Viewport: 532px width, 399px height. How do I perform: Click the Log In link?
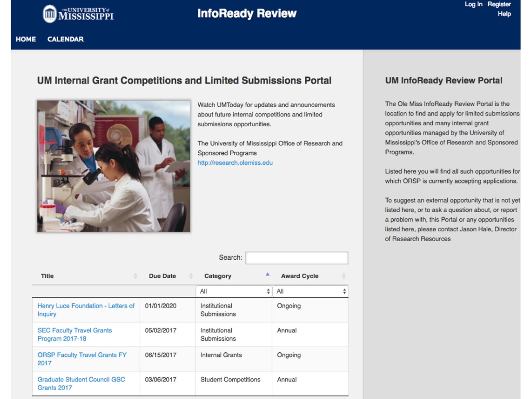point(473,4)
